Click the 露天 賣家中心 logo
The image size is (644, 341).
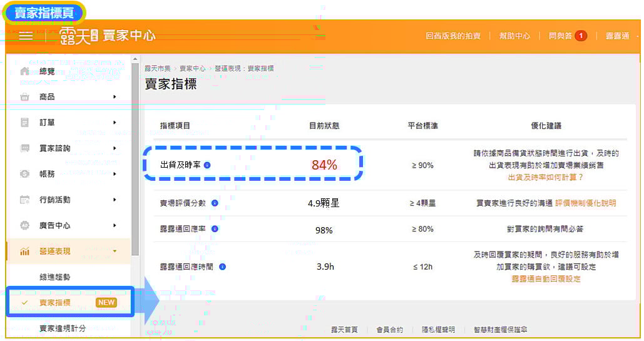107,36
